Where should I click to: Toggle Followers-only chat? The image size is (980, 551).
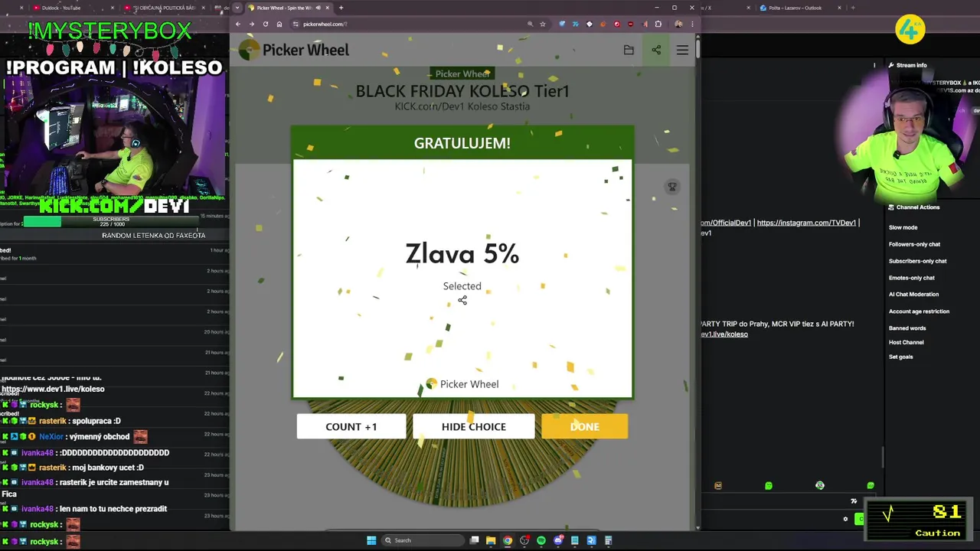pos(914,244)
